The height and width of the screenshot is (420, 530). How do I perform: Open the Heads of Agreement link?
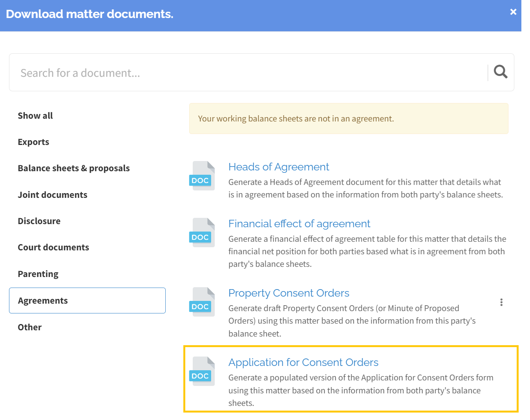[x=279, y=167]
